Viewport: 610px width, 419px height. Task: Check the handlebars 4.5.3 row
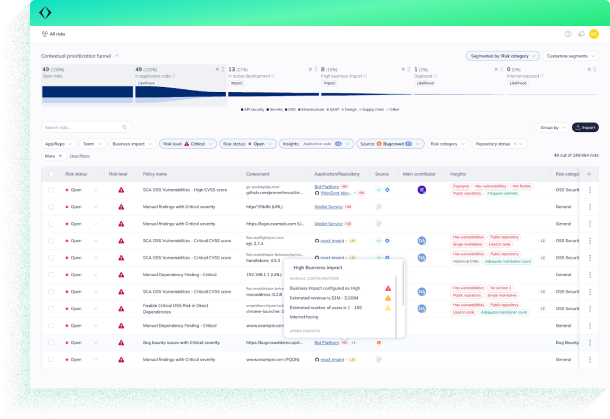coord(51,258)
